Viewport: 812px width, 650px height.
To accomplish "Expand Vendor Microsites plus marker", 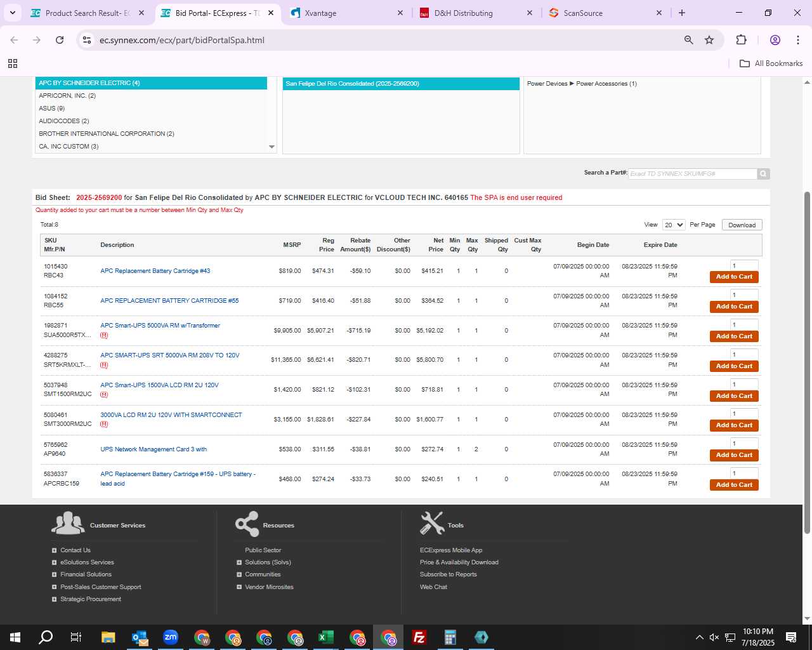I will coord(239,587).
